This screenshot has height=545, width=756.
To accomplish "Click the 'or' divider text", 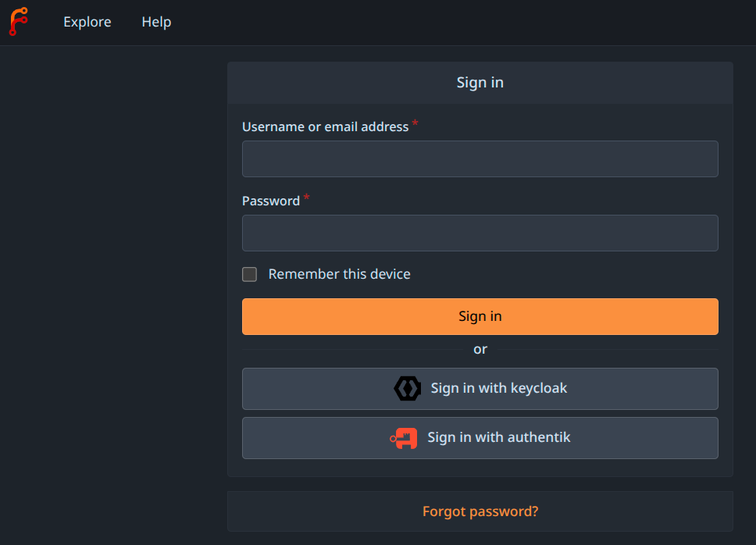I will (480, 349).
